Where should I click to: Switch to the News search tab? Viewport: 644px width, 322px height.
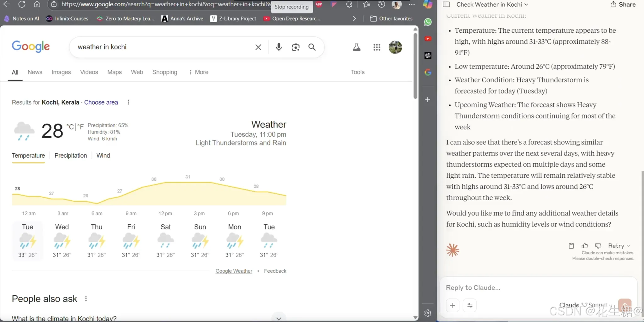[x=35, y=72]
